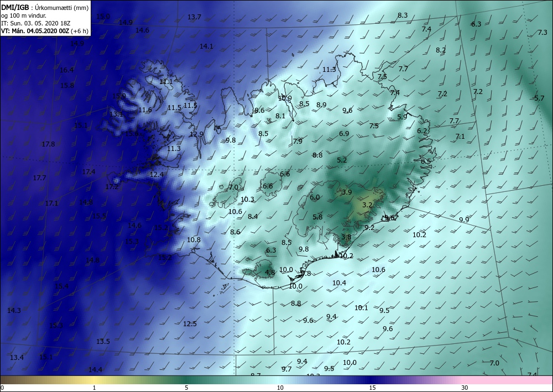The image size is (553, 392).
Task: Select the map value 17.4
Action: point(88,172)
